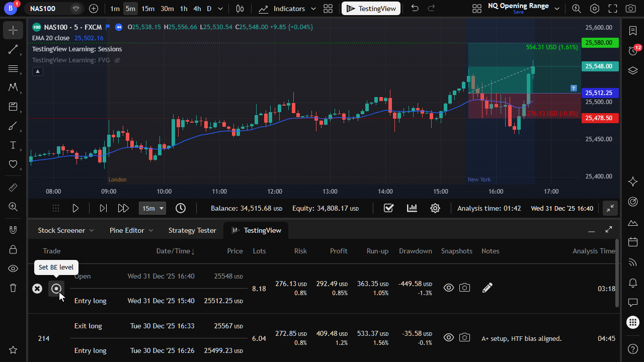Open the watchlist panel icon
The width and height of the screenshot is (644, 362).
pos(633,31)
